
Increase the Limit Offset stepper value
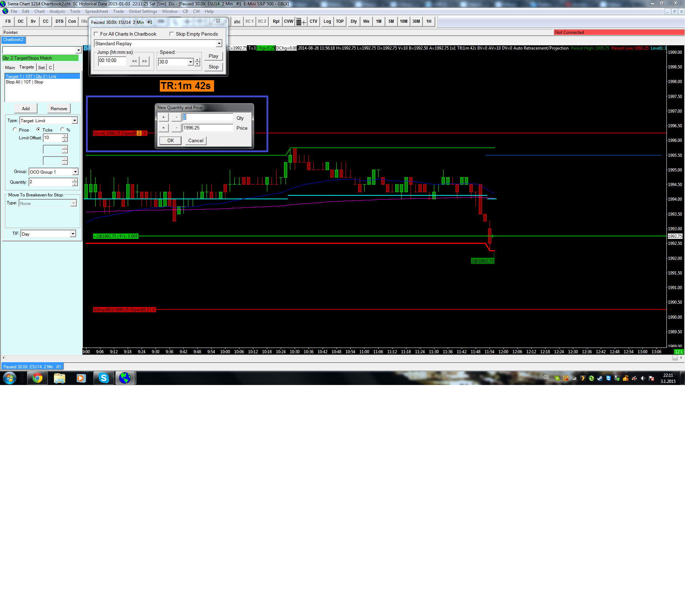[65, 136]
